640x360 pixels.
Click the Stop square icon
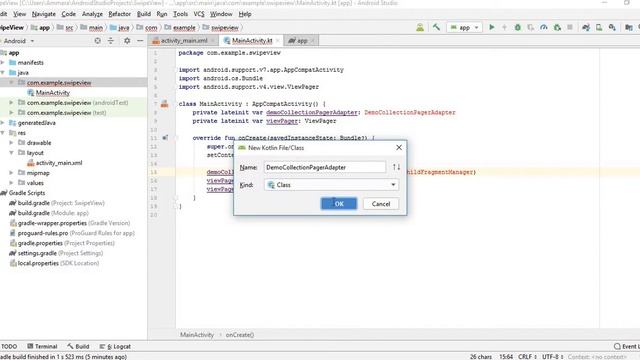click(x=570, y=27)
